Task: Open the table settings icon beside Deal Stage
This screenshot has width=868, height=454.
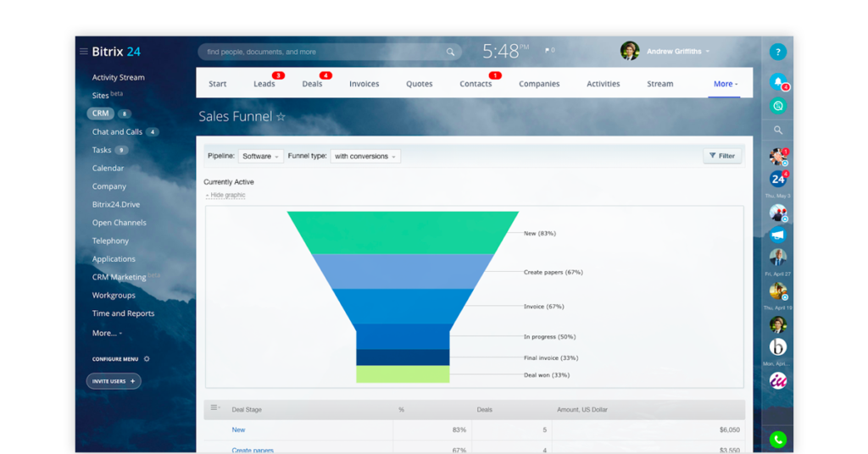Action: tap(214, 408)
